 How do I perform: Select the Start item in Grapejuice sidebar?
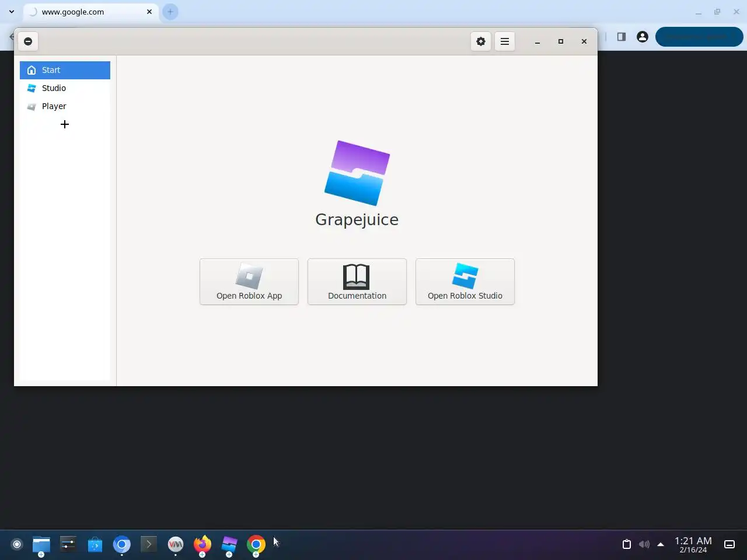65,70
